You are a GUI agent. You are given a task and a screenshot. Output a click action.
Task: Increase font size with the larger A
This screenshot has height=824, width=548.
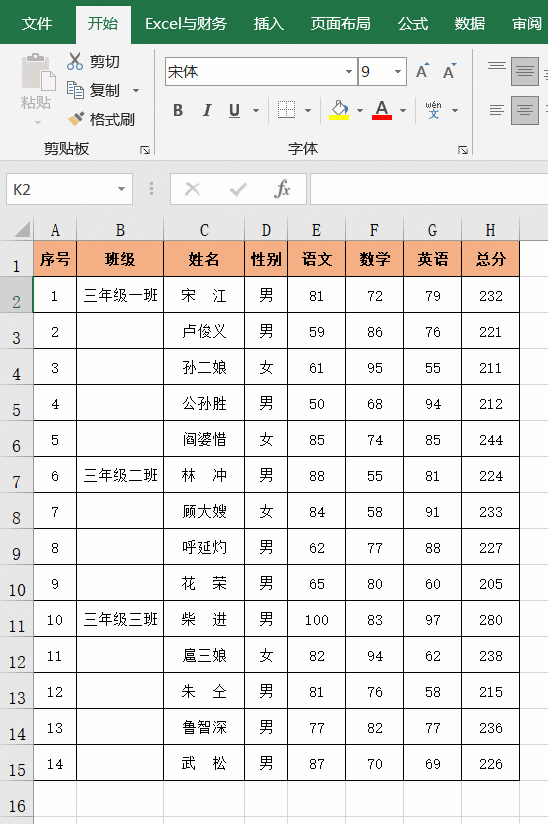[x=422, y=71]
